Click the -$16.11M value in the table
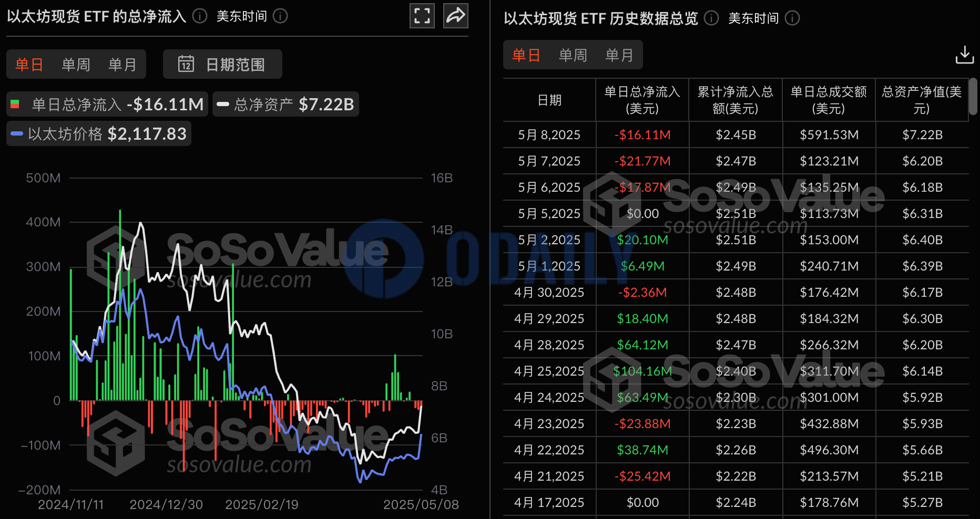 [x=642, y=135]
